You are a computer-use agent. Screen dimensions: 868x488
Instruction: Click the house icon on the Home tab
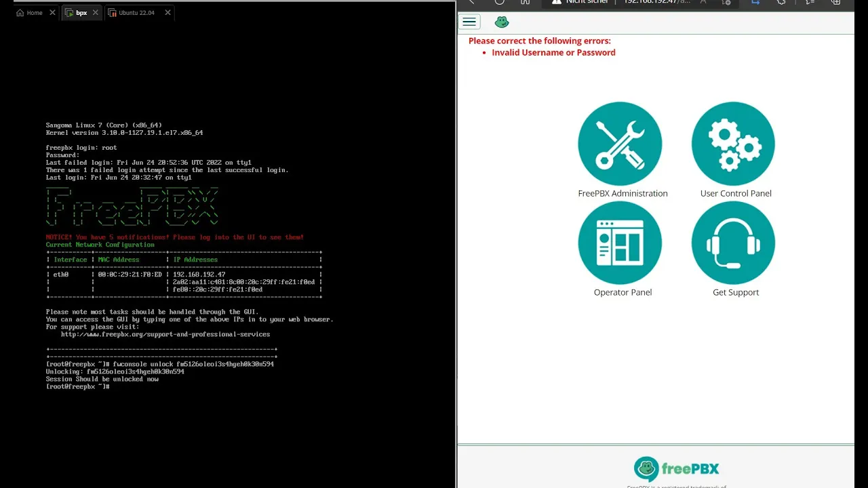tap(20, 13)
